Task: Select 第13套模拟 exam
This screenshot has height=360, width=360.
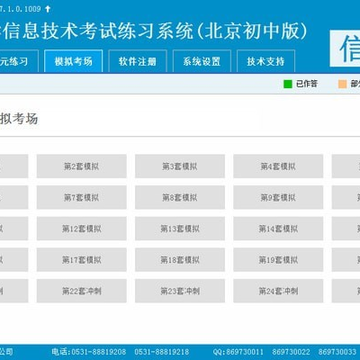Action: [x=180, y=229]
